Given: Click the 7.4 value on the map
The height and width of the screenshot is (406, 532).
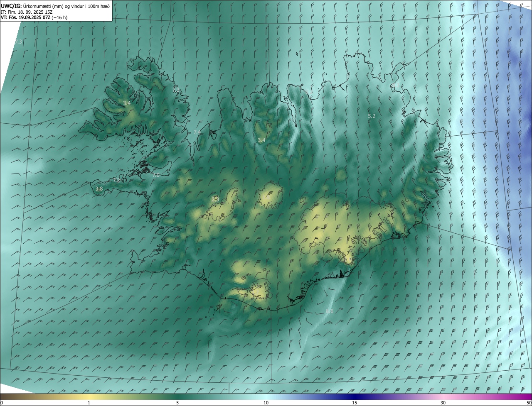Looking at the screenshot, I should 197,132.
